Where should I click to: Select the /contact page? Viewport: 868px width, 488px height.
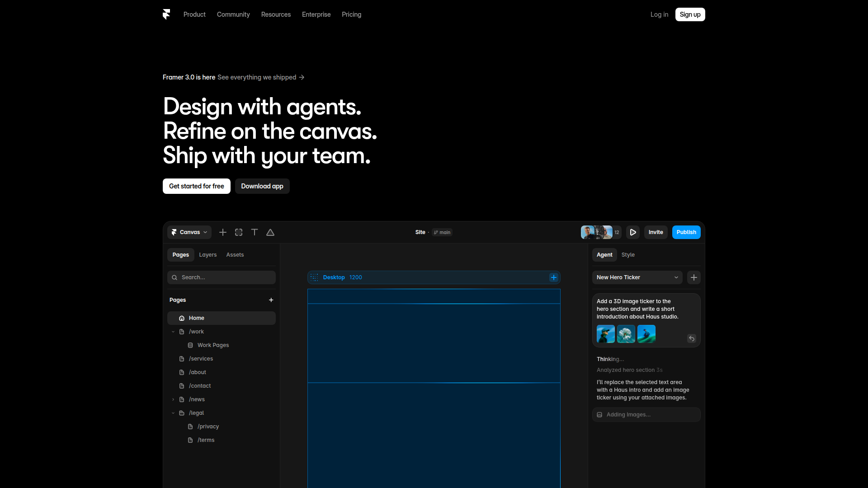pyautogui.click(x=200, y=386)
